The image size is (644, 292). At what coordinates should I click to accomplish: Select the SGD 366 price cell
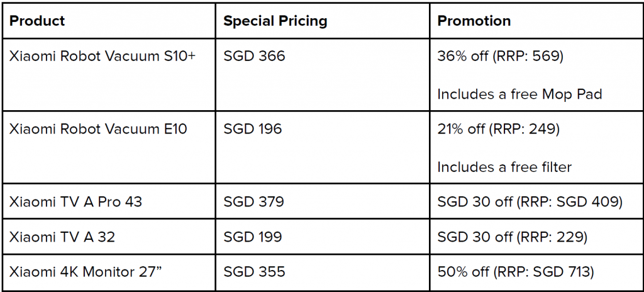point(323,75)
